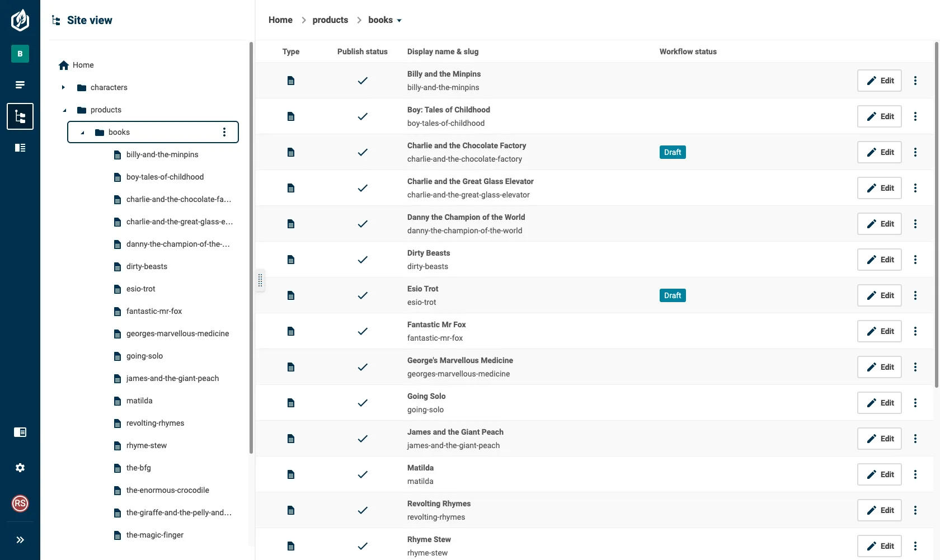Edit Billy and the Minpins

pos(880,81)
